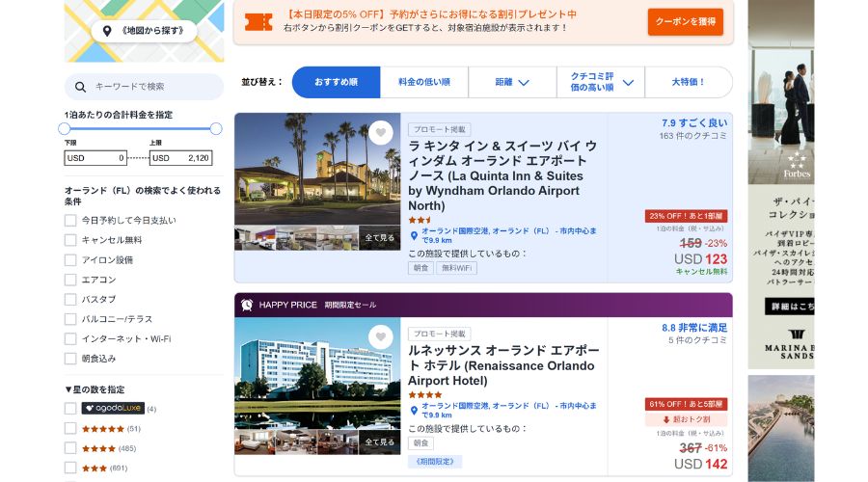The width and height of the screenshot is (868, 482).
Task: Click the price range slider track
Action: pos(140,129)
